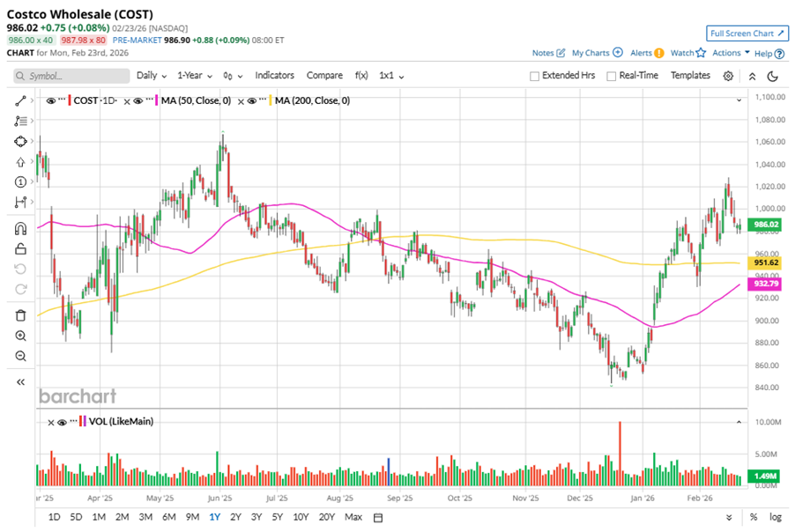Expand the bottom panel with double chevron
Image resolution: width=795 pixels, height=532 pixels.
pos(729,517)
